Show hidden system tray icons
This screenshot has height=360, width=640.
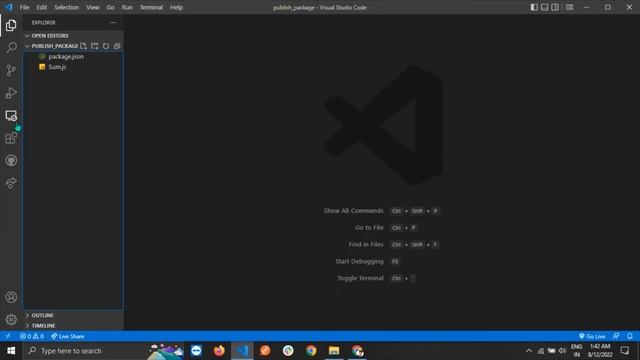point(529,351)
